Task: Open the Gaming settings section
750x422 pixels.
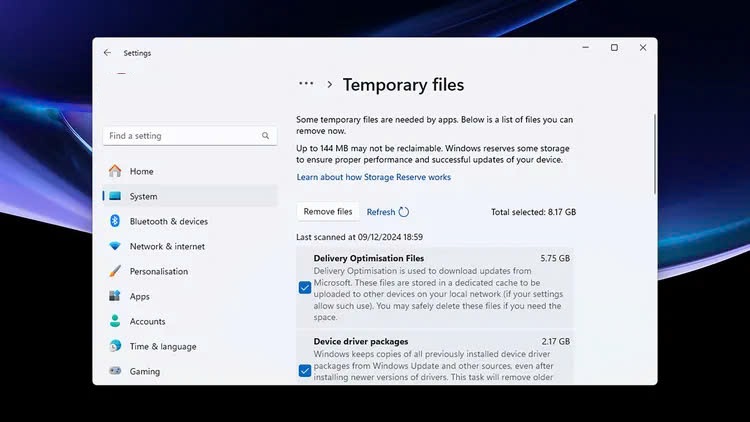Action: [x=144, y=371]
